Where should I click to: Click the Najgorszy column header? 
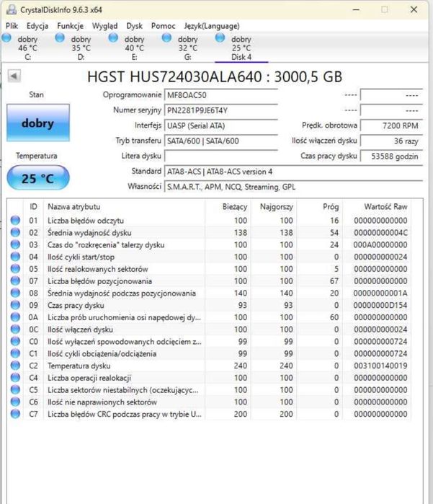(x=274, y=207)
